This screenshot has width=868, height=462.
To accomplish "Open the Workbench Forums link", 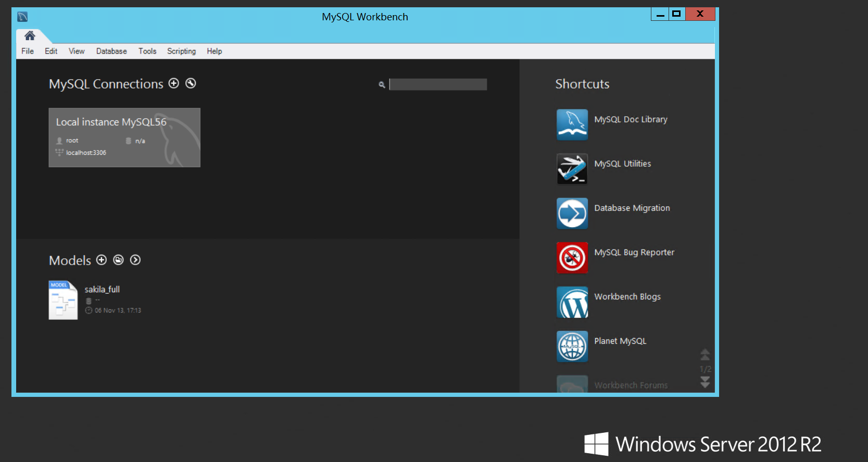I will [631, 385].
